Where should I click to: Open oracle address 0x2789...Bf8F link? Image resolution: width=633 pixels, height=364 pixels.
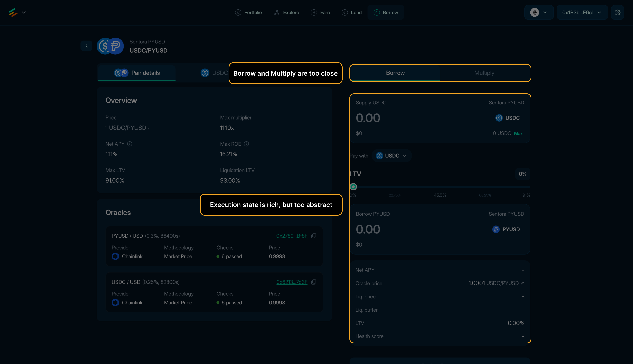292,236
